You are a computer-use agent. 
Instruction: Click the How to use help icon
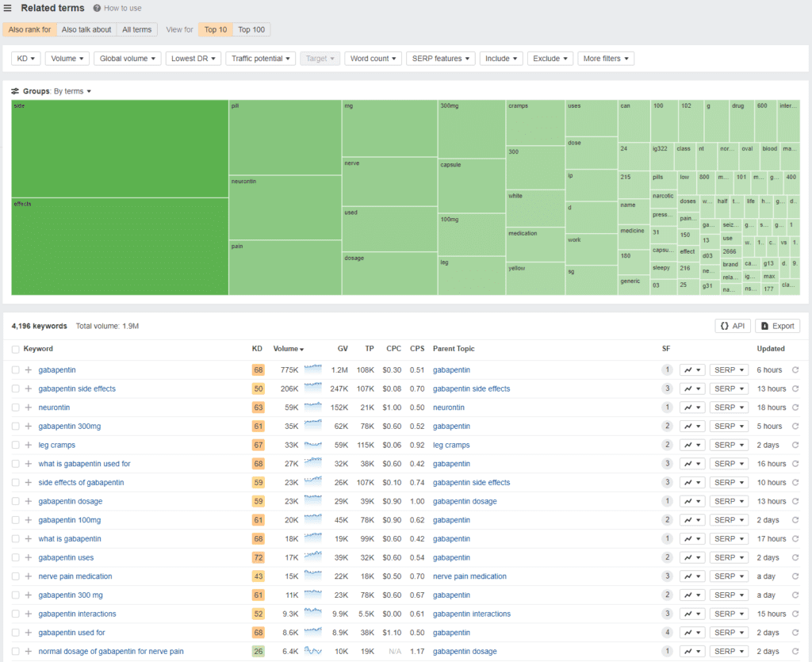pyautogui.click(x=97, y=8)
